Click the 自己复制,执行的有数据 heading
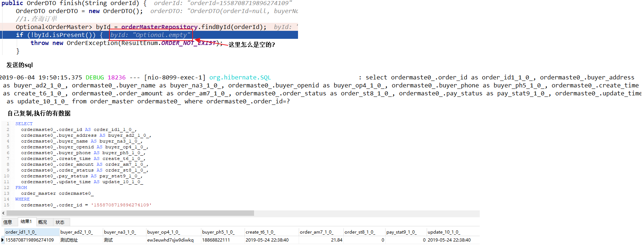The image size is (644, 251). click(39, 113)
